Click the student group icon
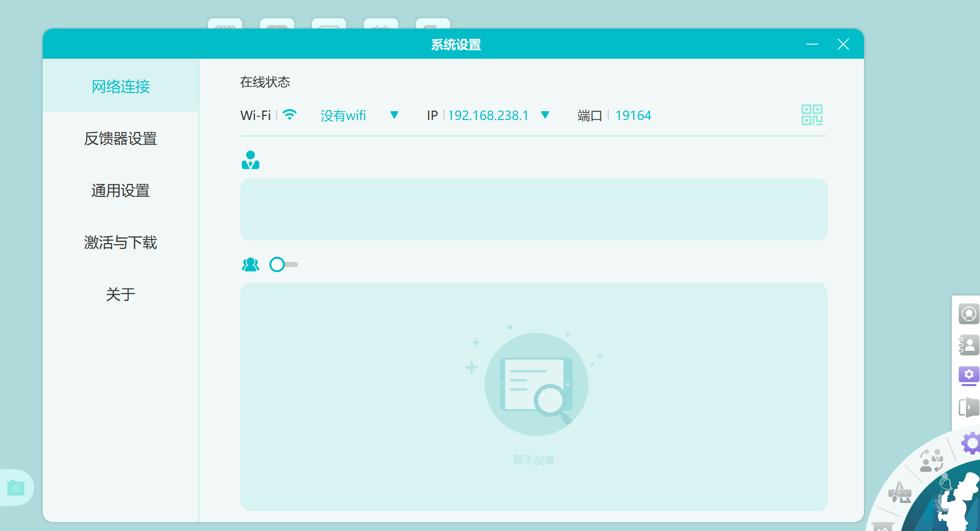 coord(251,264)
